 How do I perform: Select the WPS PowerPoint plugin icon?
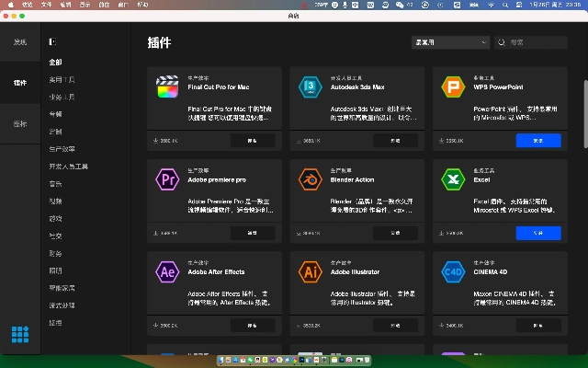pos(452,87)
